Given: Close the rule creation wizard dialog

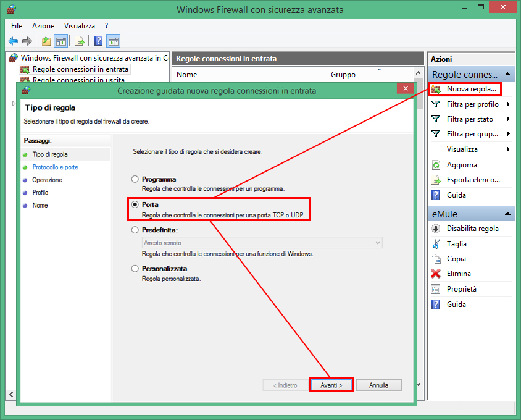Looking at the screenshot, I should (406, 88).
